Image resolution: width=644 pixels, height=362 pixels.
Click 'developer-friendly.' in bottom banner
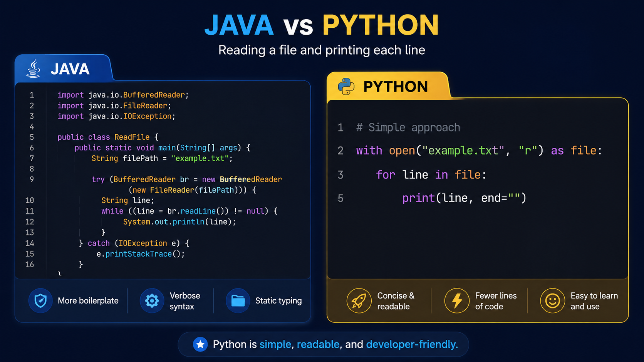[x=412, y=344]
